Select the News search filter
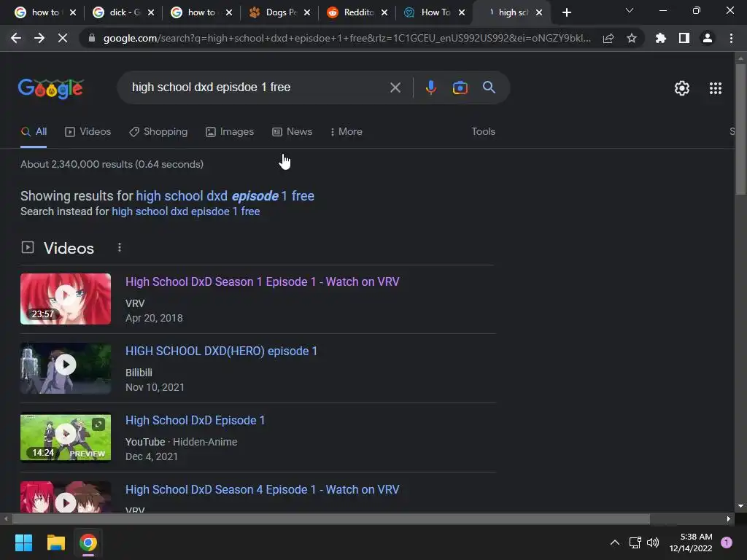Image resolution: width=747 pixels, height=560 pixels. 292,132
